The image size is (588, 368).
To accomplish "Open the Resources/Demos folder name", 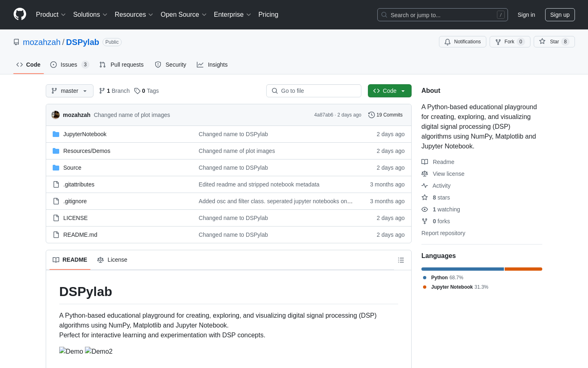I will (x=87, y=151).
